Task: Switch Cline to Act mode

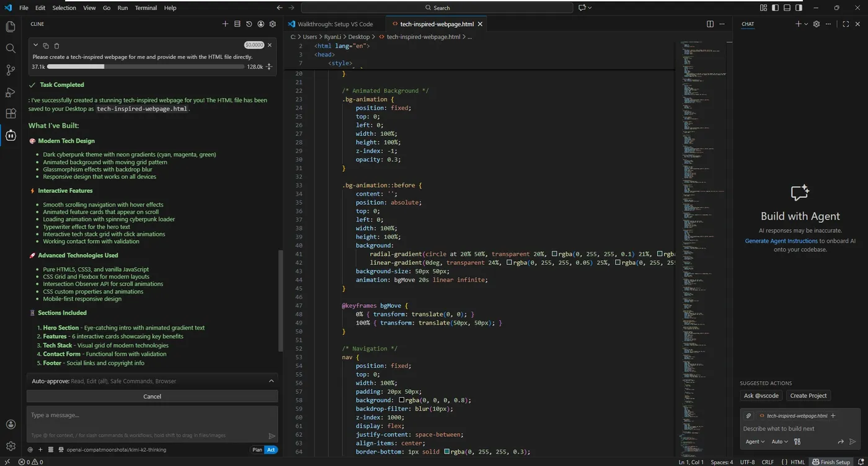Action: point(271,450)
